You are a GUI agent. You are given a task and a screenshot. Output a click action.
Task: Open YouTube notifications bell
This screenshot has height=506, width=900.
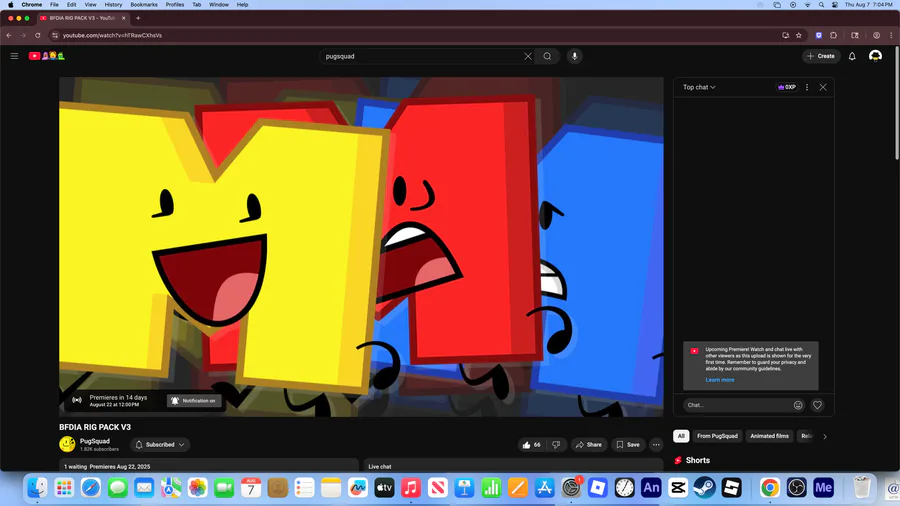pos(852,56)
